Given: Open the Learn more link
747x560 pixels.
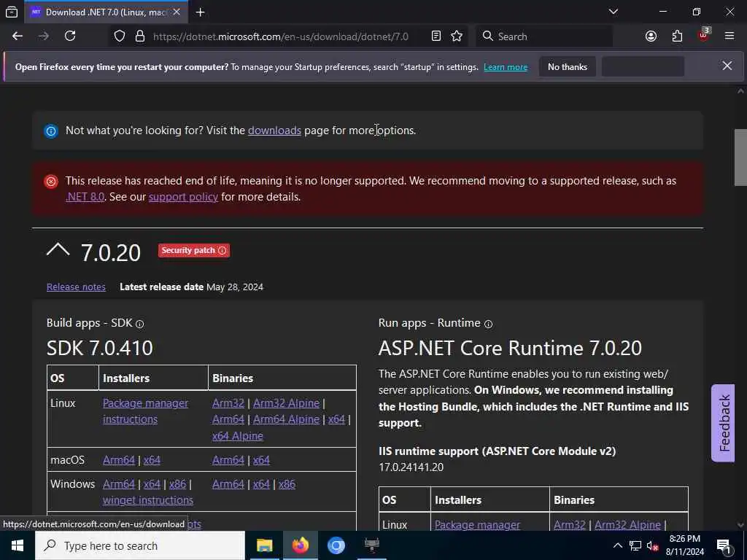Looking at the screenshot, I should pyautogui.click(x=506, y=67).
